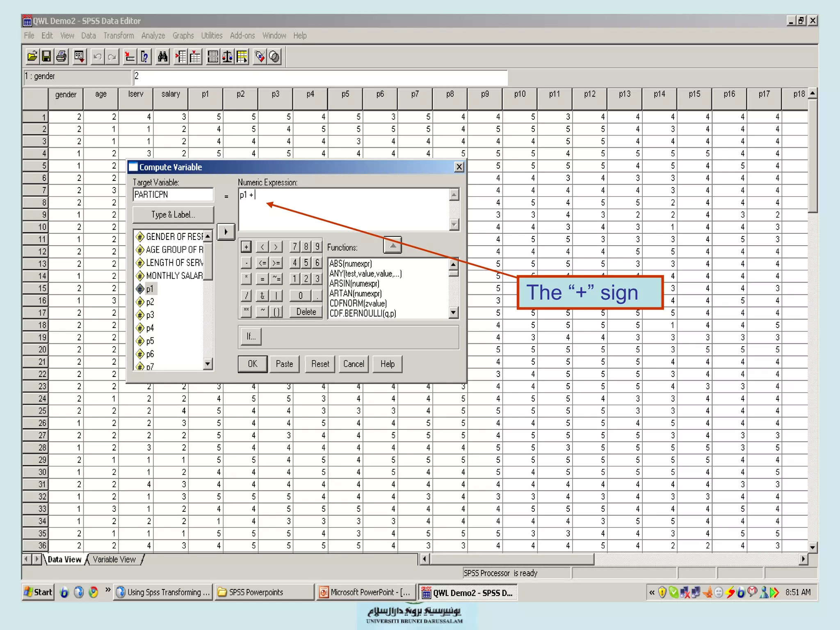Image resolution: width=840 pixels, height=630 pixels.
Task: Click the not-equal ~= keypad button
Action: click(x=277, y=279)
